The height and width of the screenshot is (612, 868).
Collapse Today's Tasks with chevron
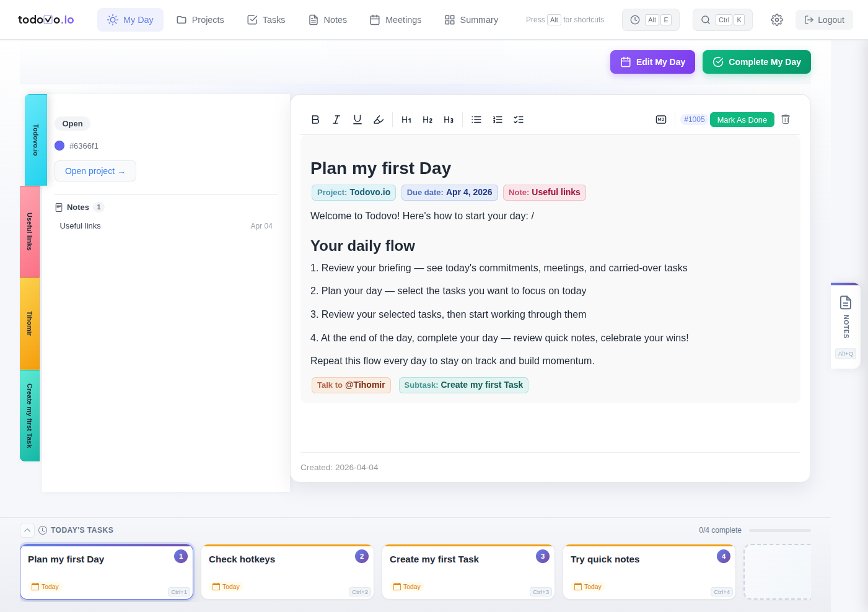pos(27,530)
